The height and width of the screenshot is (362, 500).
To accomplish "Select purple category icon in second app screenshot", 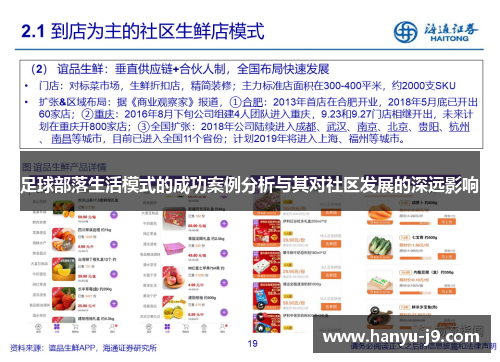I will coord(167,328).
